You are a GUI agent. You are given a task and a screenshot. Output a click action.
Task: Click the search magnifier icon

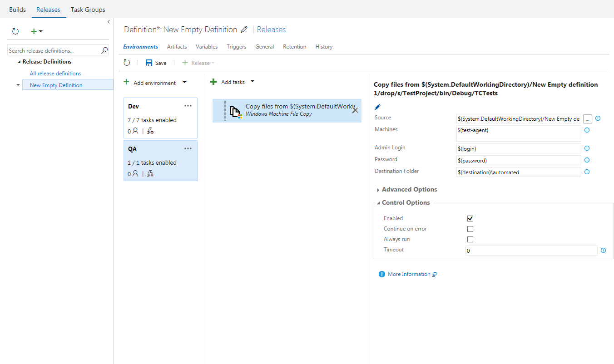pos(104,50)
